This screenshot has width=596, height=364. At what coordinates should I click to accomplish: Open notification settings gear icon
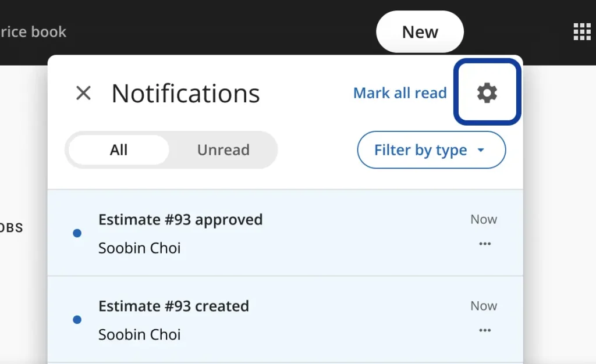pyautogui.click(x=487, y=93)
